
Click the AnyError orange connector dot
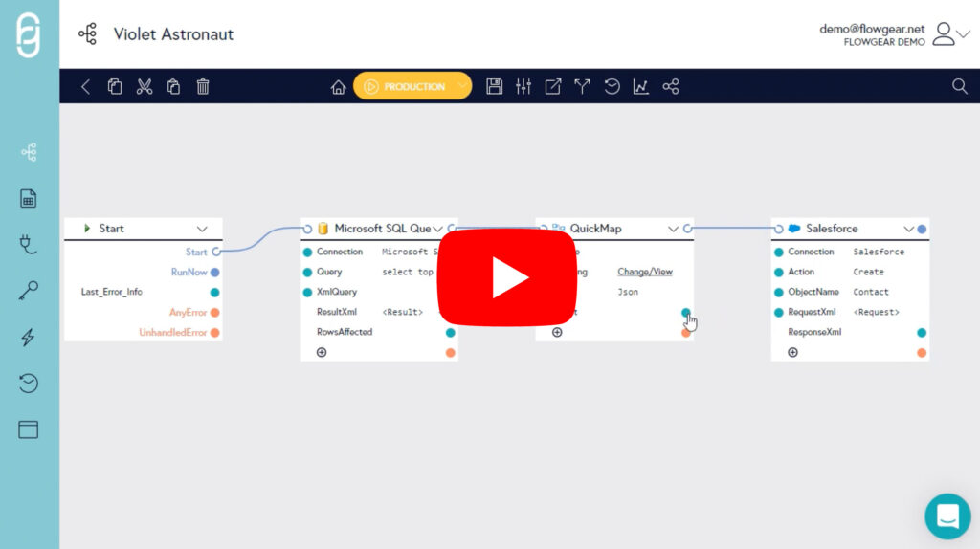pos(215,313)
